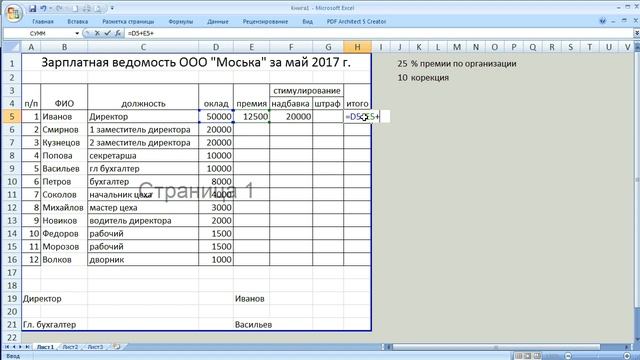Open the Главная ribbon tab

click(42, 22)
